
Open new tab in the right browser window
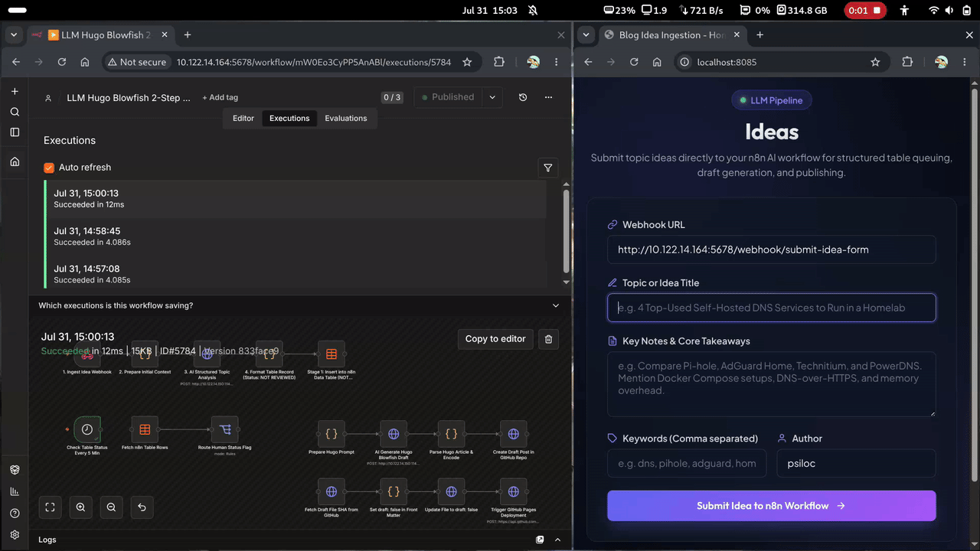tap(760, 34)
